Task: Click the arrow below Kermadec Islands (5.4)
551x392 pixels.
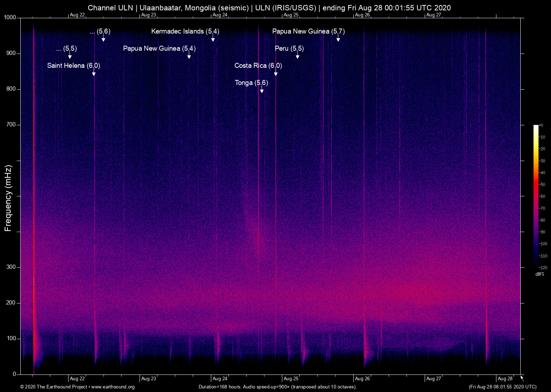Action: click(x=213, y=39)
